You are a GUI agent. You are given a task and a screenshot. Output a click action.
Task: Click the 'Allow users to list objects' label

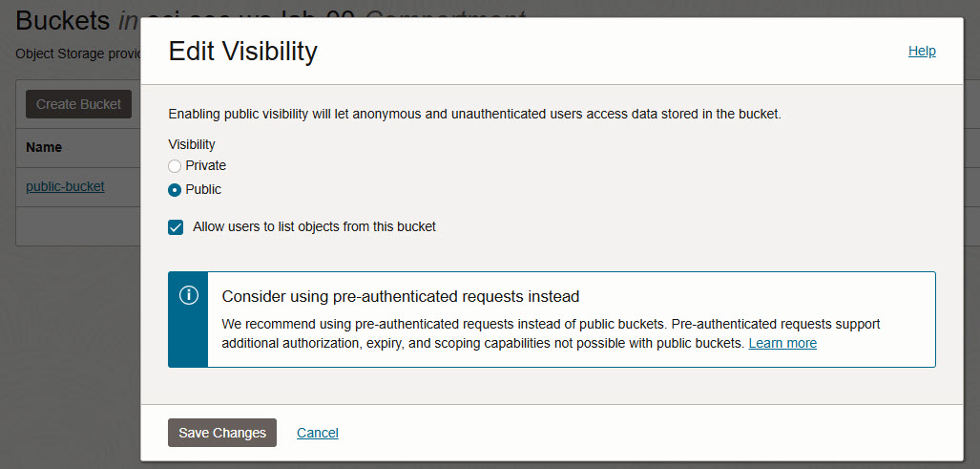(314, 227)
